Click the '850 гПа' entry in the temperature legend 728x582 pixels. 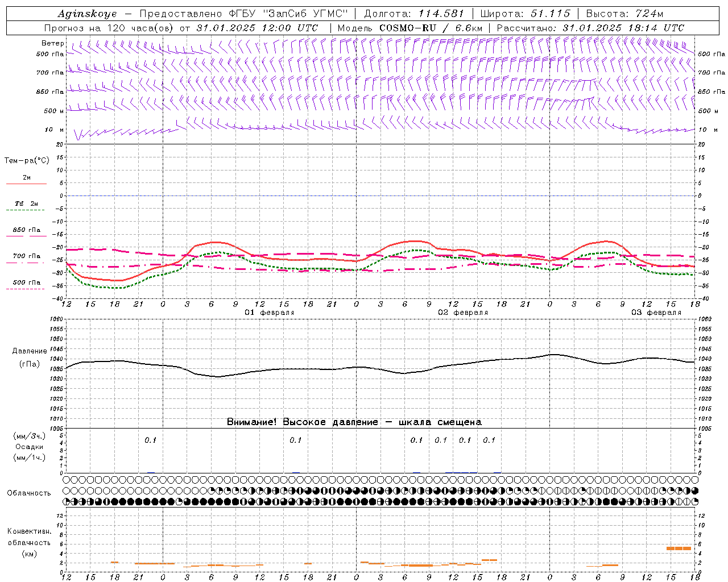pos(27,230)
